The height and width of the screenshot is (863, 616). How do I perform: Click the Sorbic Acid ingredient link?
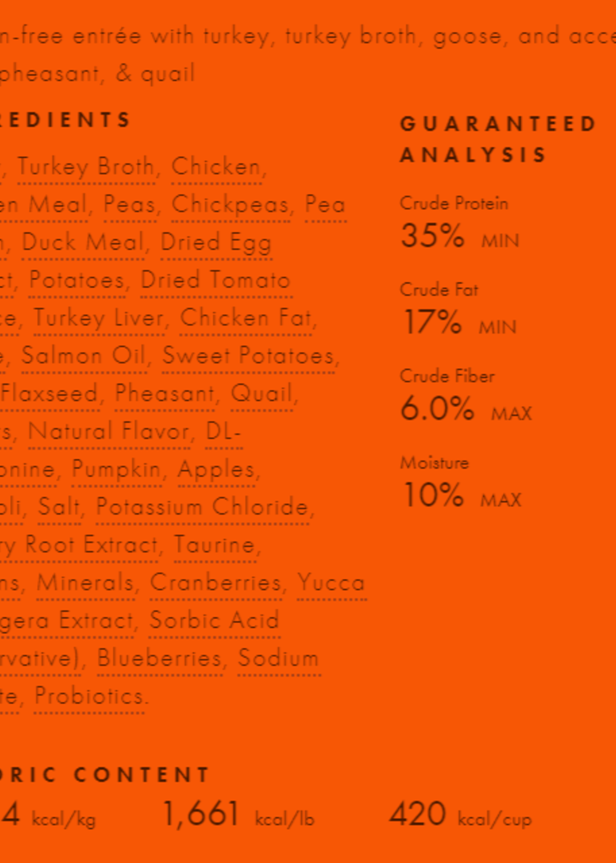pyautogui.click(x=214, y=621)
